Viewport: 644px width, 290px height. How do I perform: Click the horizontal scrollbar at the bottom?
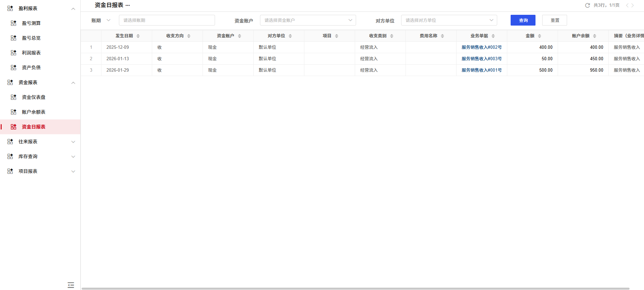355,288
